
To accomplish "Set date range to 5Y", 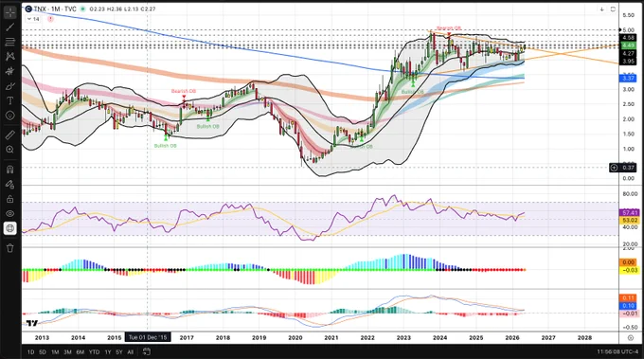I will [119, 352].
